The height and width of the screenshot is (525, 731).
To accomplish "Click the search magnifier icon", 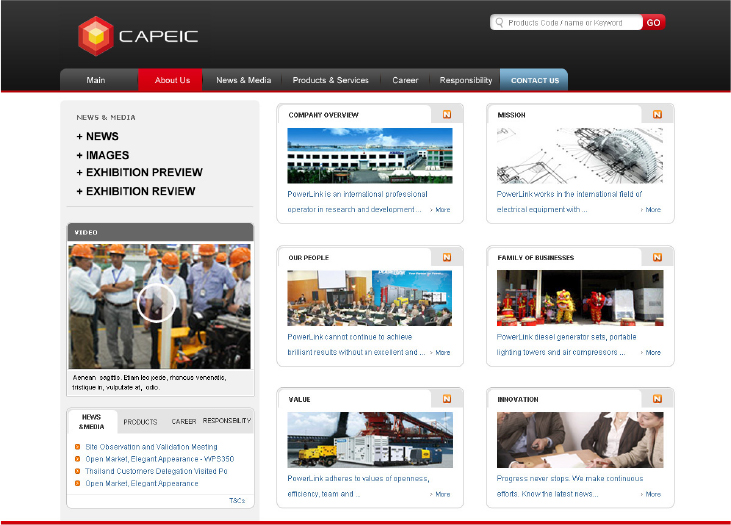I will (x=499, y=22).
